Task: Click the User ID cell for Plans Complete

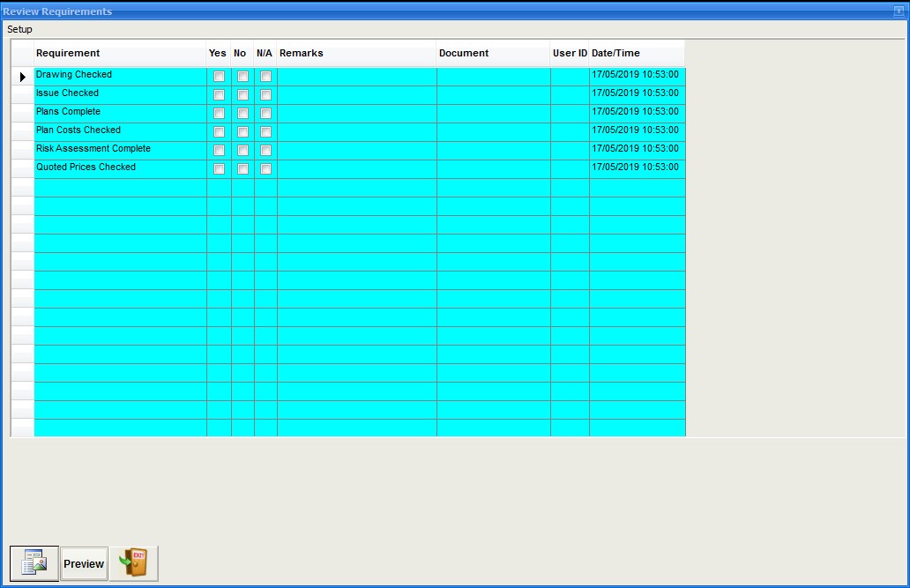Action: pyautogui.click(x=570, y=114)
